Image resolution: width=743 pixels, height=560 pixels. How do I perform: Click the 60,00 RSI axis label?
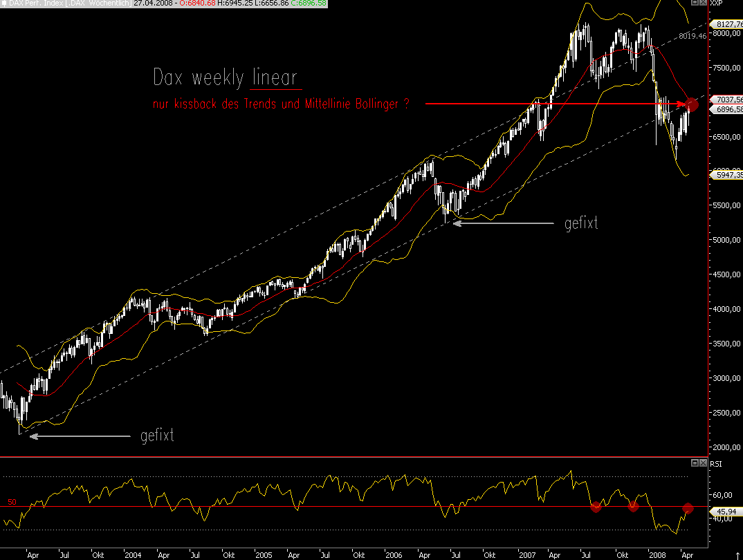tap(723, 495)
